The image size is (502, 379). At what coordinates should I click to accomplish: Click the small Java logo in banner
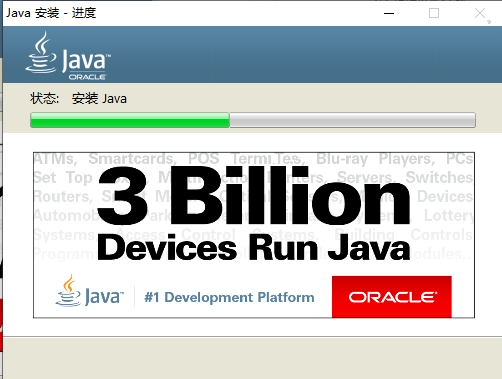[x=89, y=291]
